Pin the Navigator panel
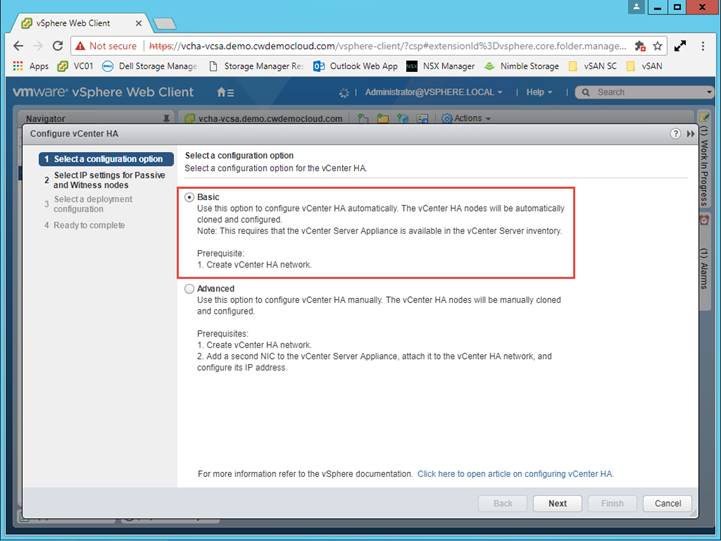721x541 pixels. point(166,119)
